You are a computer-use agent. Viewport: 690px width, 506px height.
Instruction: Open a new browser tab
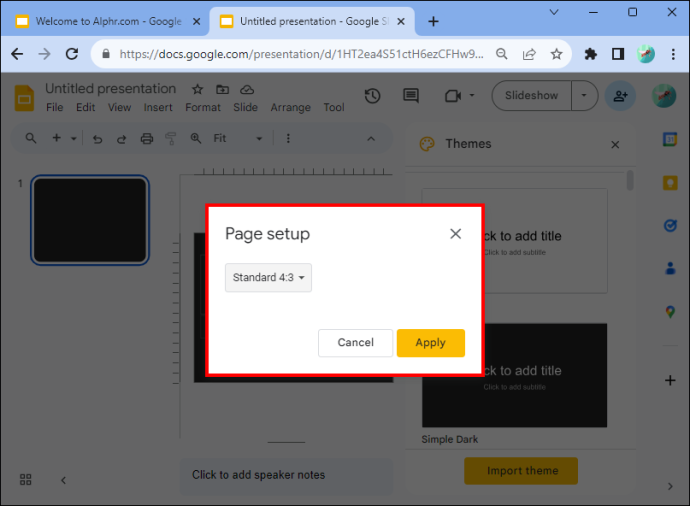click(x=433, y=21)
